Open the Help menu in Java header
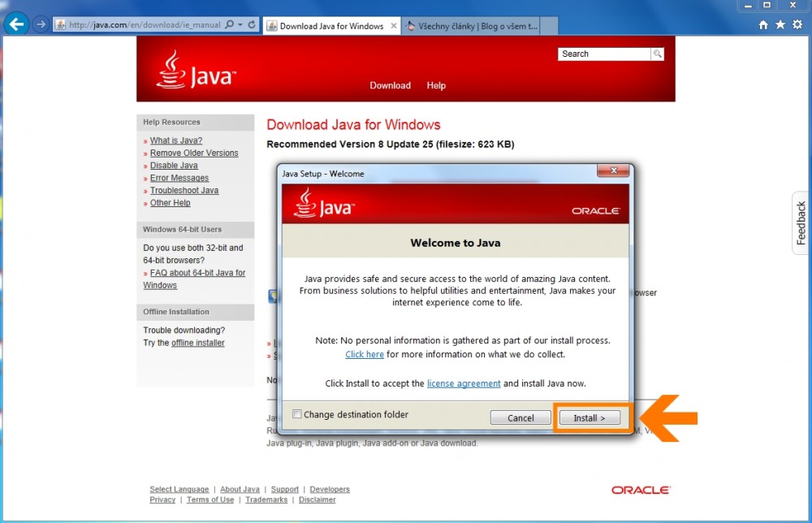This screenshot has height=523, width=812. coord(436,85)
